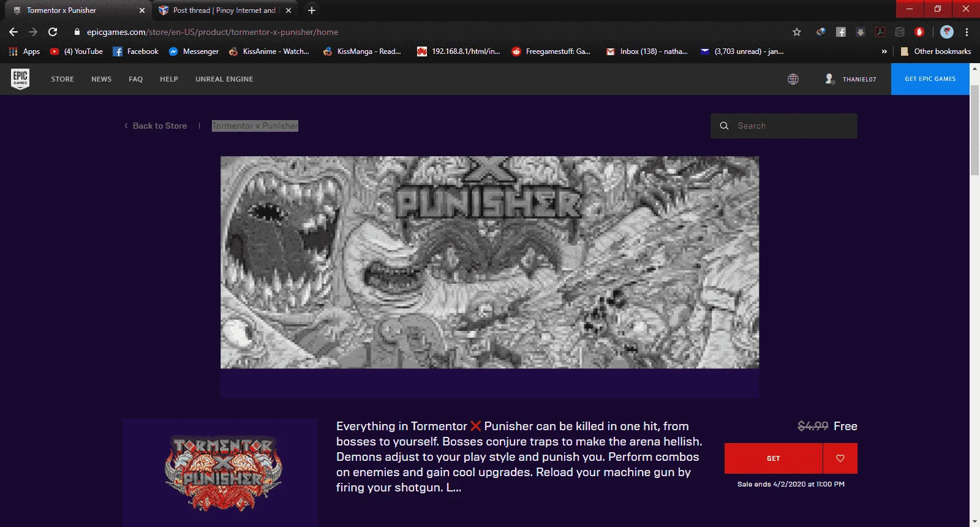980x527 pixels.
Task: Open the download-arrow extension in toolbar
Action: (x=861, y=32)
